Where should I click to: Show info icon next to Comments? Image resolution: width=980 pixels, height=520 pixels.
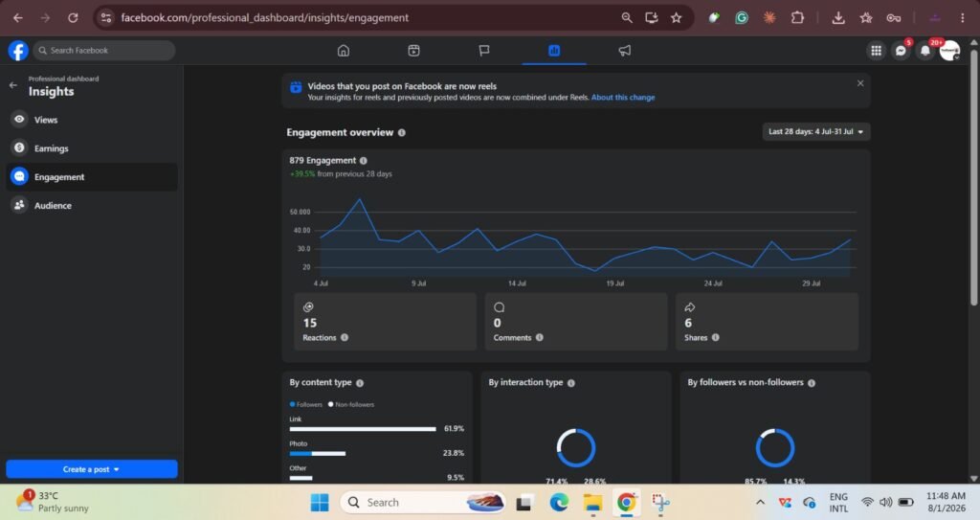click(x=540, y=338)
